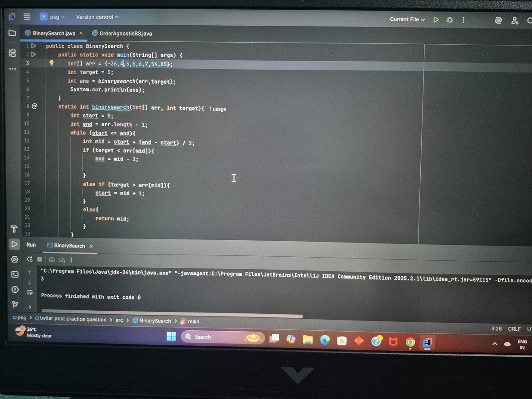Open the Services tool window icon
The height and width of the screenshot is (399, 532).
point(14,259)
